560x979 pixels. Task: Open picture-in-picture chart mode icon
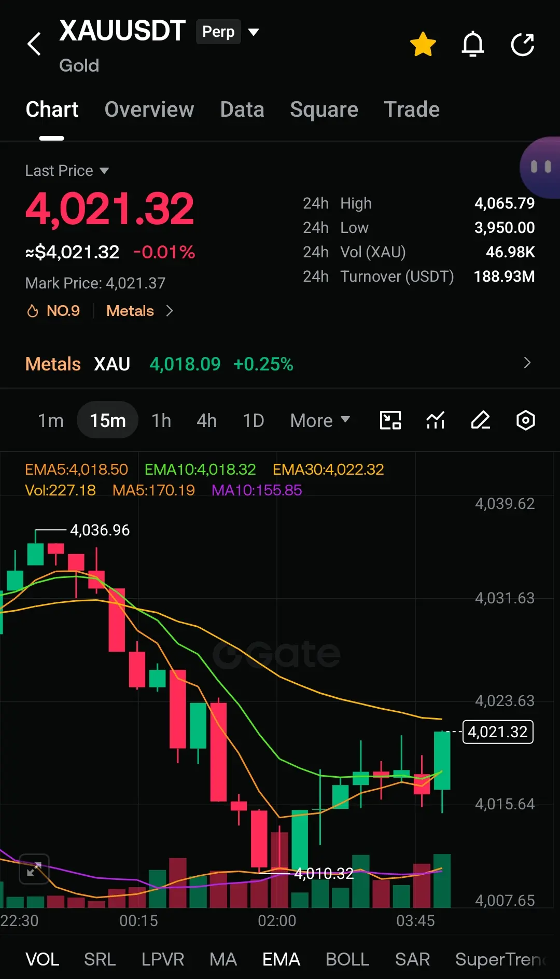pyautogui.click(x=390, y=420)
